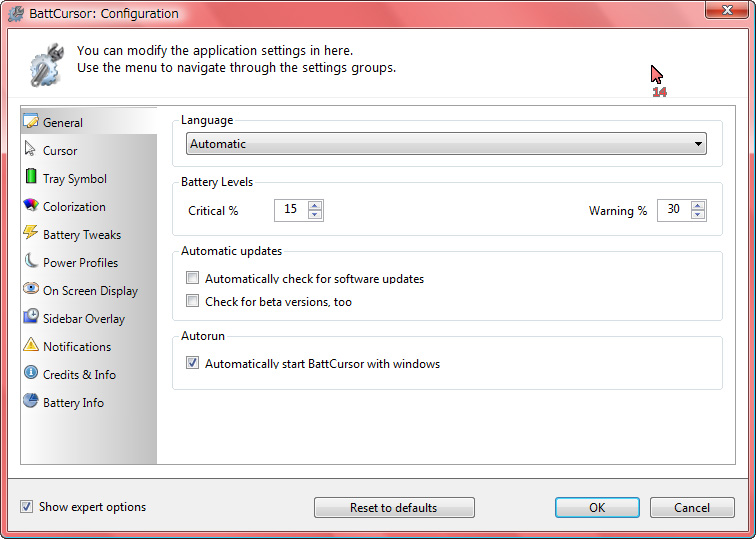Click Reset to defaults button
Image resolution: width=756 pixels, height=539 pixels.
[394, 508]
